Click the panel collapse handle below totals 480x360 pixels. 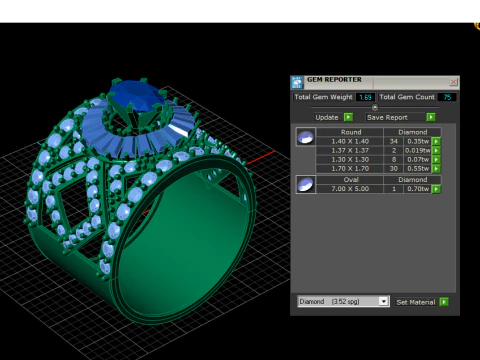click(375, 107)
